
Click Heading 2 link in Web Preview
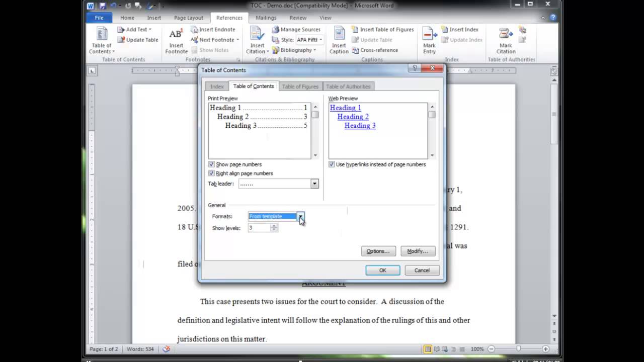(x=353, y=117)
